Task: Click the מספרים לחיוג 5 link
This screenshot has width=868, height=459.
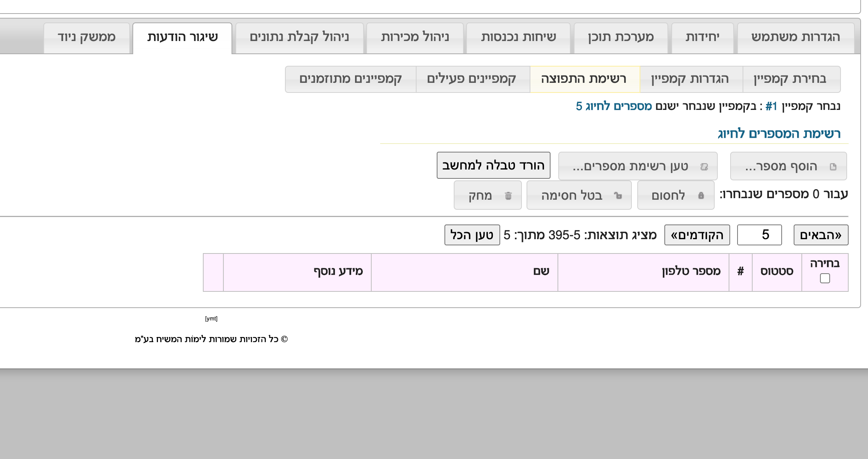Action: coord(614,106)
